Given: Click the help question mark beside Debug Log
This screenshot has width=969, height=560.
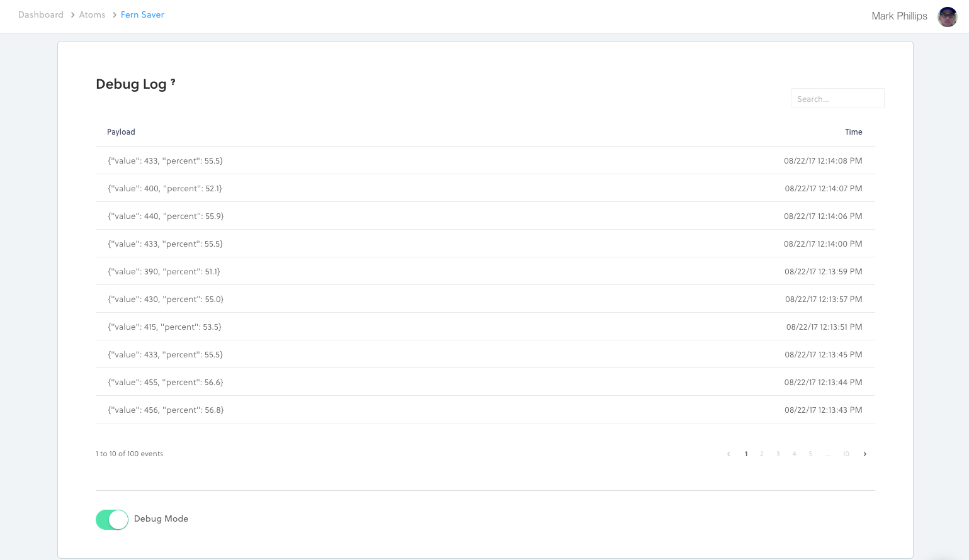Looking at the screenshot, I should (173, 82).
